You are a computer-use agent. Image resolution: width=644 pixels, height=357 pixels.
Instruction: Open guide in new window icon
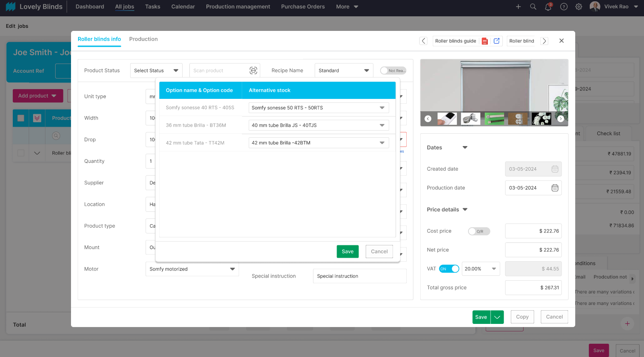(497, 41)
